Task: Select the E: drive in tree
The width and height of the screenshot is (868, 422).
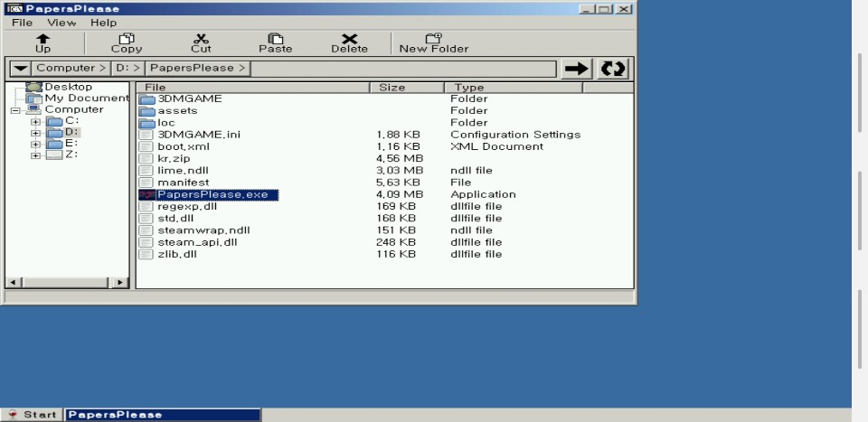Action: pyautogui.click(x=71, y=144)
